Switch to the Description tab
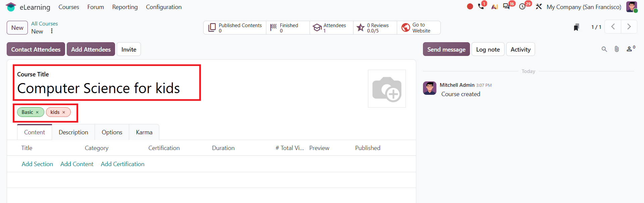 pyautogui.click(x=73, y=132)
